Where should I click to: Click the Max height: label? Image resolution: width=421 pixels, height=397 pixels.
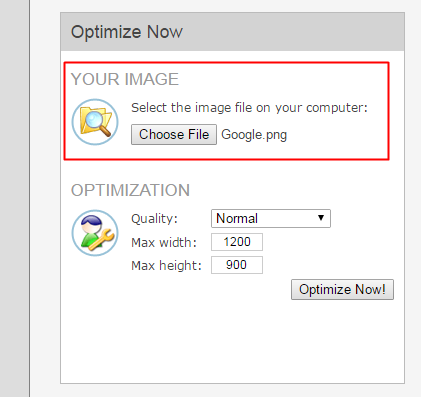click(166, 266)
